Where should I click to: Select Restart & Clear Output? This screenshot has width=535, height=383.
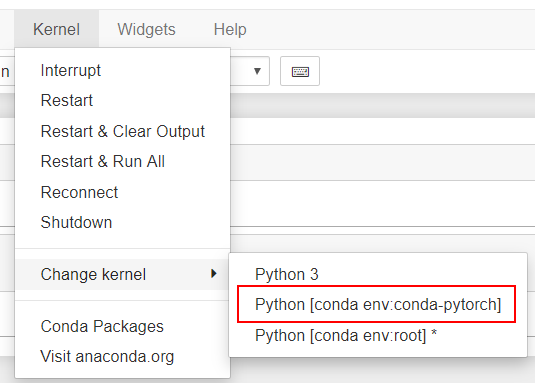(x=122, y=131)
